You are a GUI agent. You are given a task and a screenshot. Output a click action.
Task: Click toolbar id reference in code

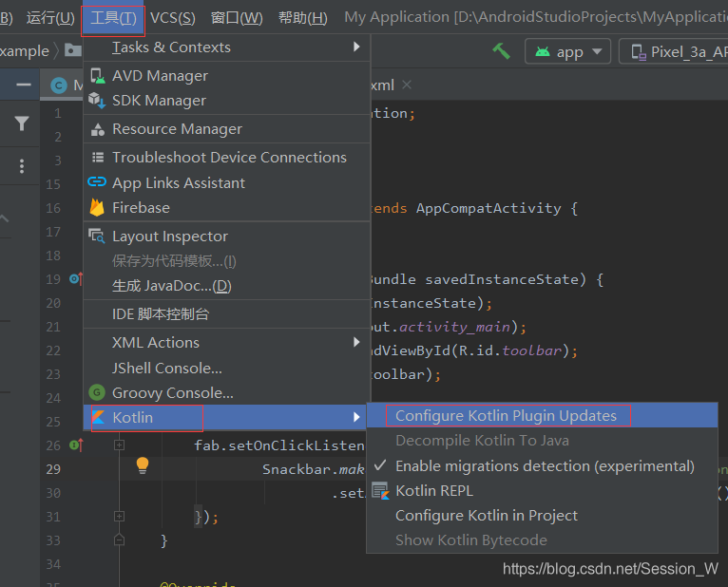click(x=532, y=350)
